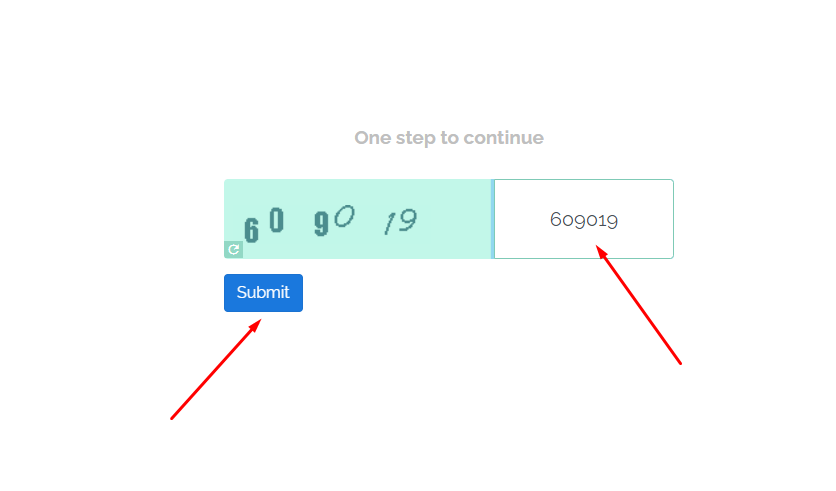Click the "One step to continue" heading
The image size is (836, 491).
(x=449, y=138)
